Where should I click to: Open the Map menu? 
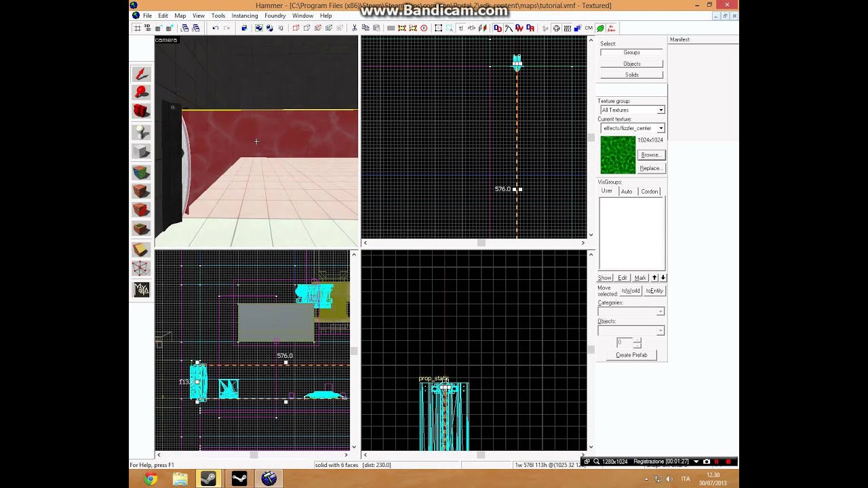(180, 16)
